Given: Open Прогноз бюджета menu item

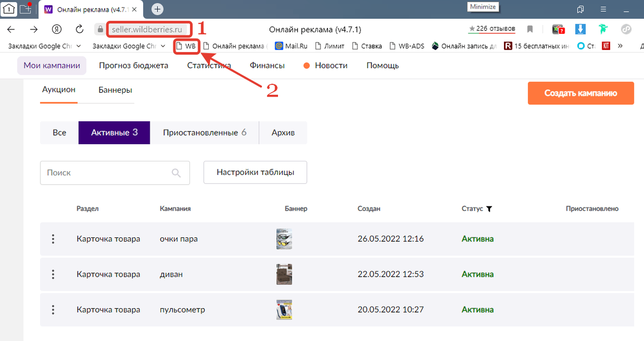Looking at the screenshot, I should tap(134, 65).
